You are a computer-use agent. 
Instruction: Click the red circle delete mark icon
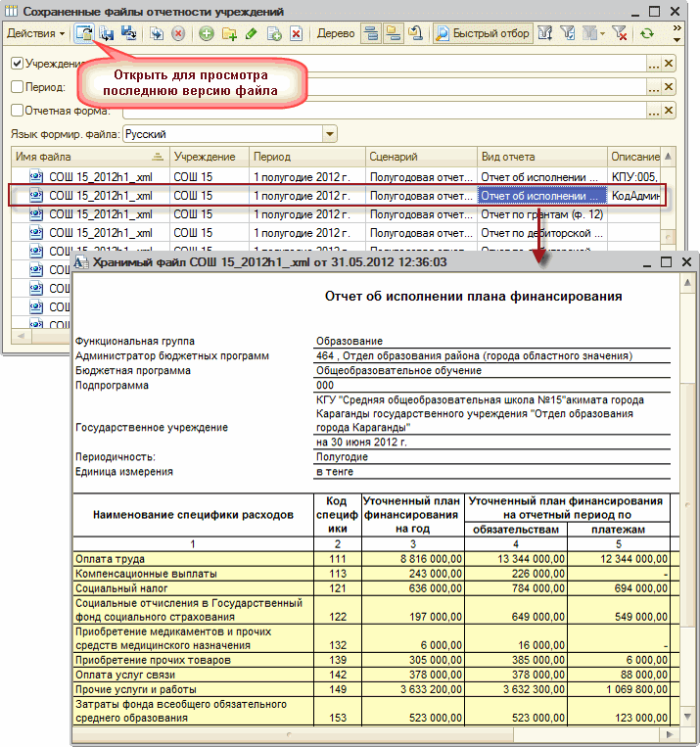pyautogui.click(x=178, y=33)
